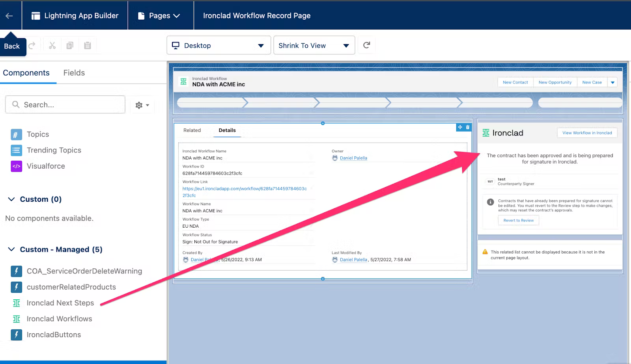
Task: Click the Workflow Type value EU NDA
Action: [x=190, y=226]
